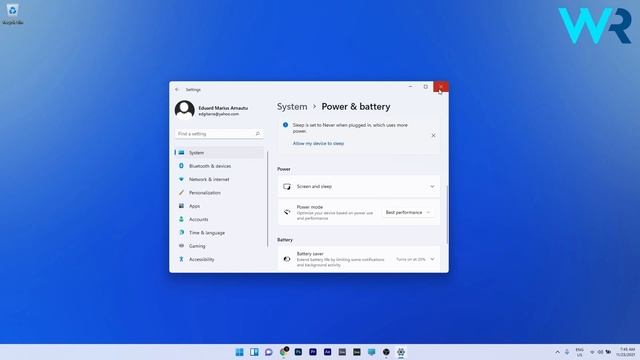The height and width of the screenshot is (360, 640).
Task: Click the Battery section heading
Action: (x=285, y=240)
